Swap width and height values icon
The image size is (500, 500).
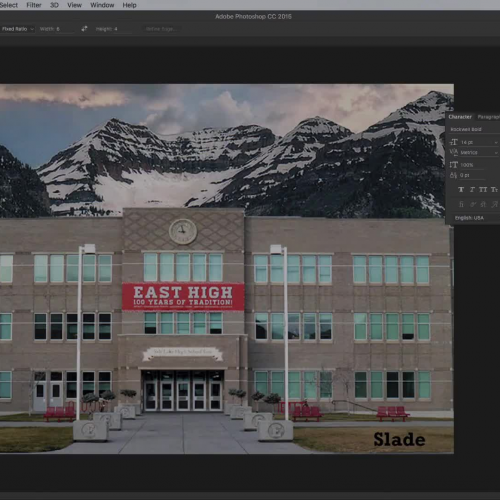tap(84, 29)
